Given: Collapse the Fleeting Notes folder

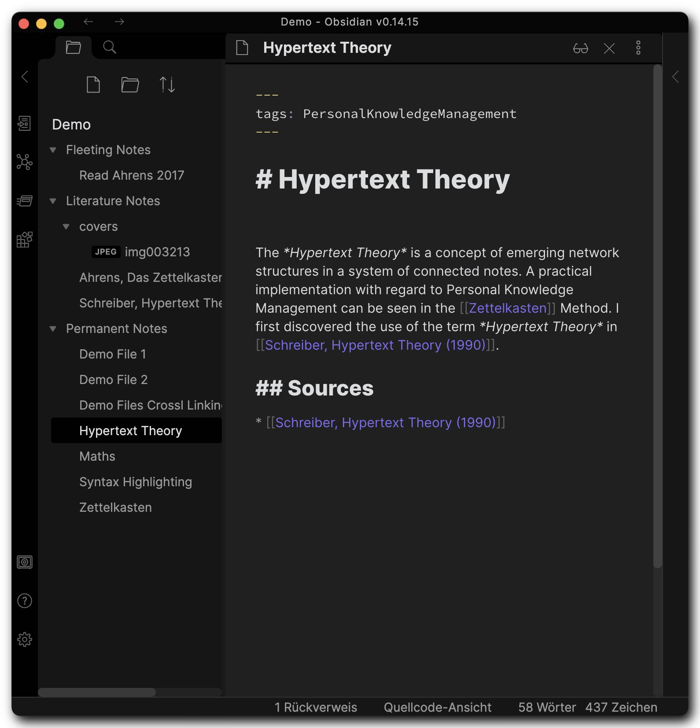Looking at the screenshot, I should 53,150.
